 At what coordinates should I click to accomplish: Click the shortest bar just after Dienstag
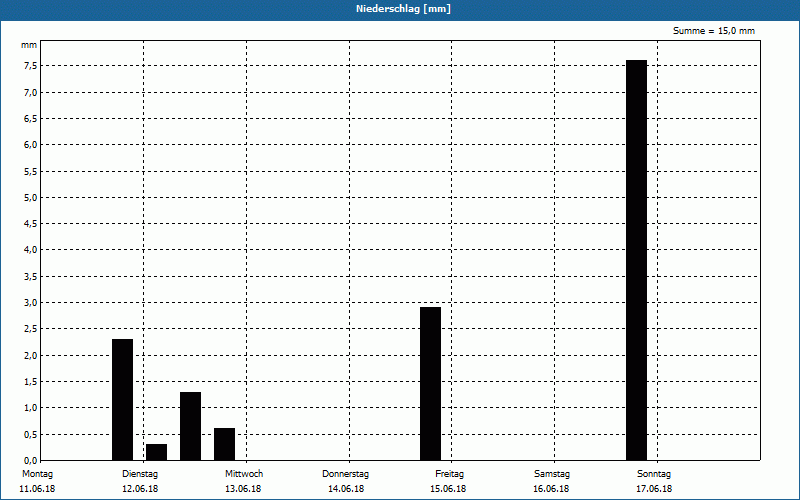click(157, 452)
